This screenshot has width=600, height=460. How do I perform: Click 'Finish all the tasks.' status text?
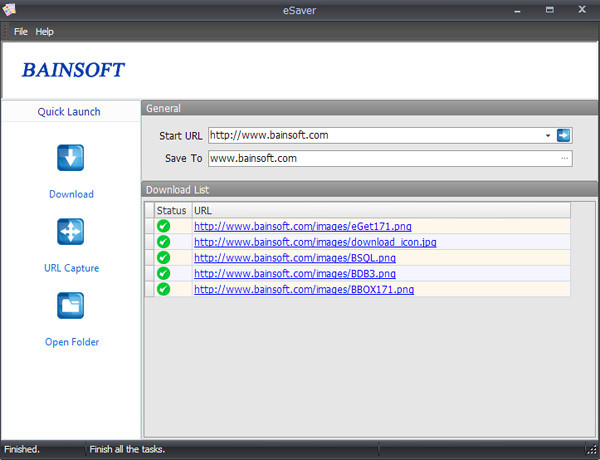pos(127,449)
